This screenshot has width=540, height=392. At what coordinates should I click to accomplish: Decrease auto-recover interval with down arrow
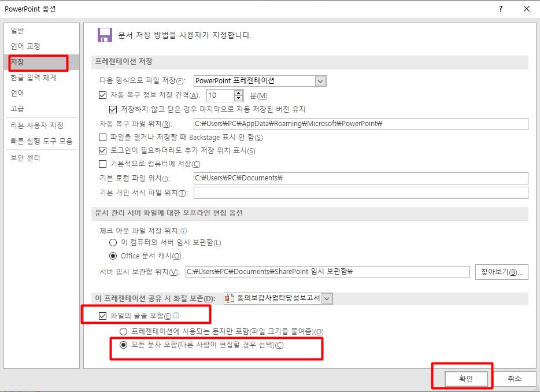tap(238, 98)
